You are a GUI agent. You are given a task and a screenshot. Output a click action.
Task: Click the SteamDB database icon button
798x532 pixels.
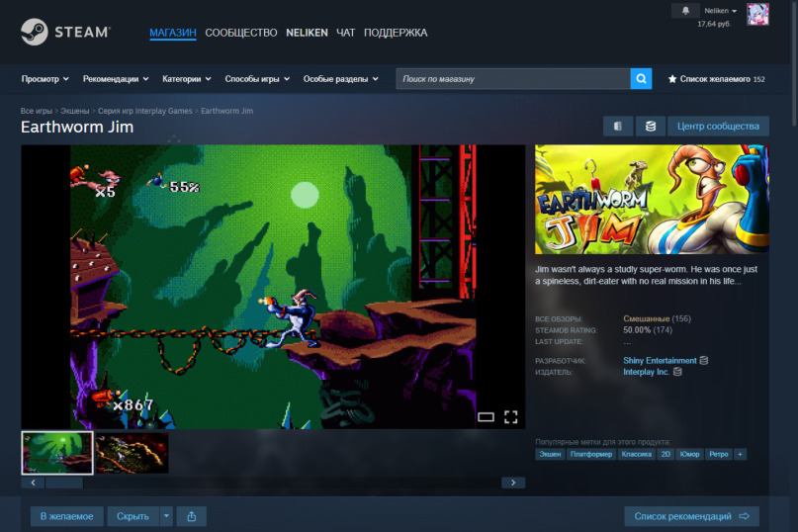point(651,127)
